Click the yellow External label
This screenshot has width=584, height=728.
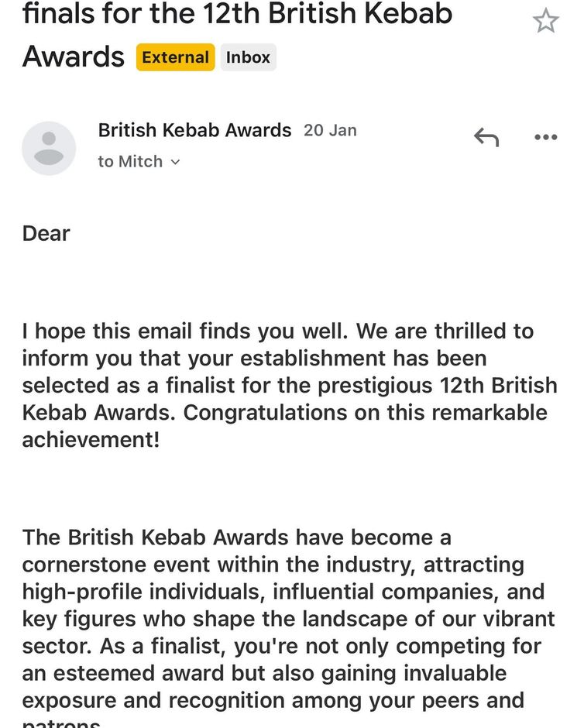tap(175, 57)
